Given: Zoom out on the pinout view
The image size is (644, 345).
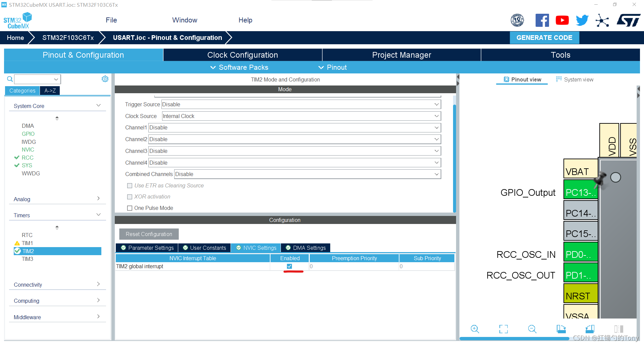Looking at the screenshot, I should pyautogui.click(x=532, y=329).
